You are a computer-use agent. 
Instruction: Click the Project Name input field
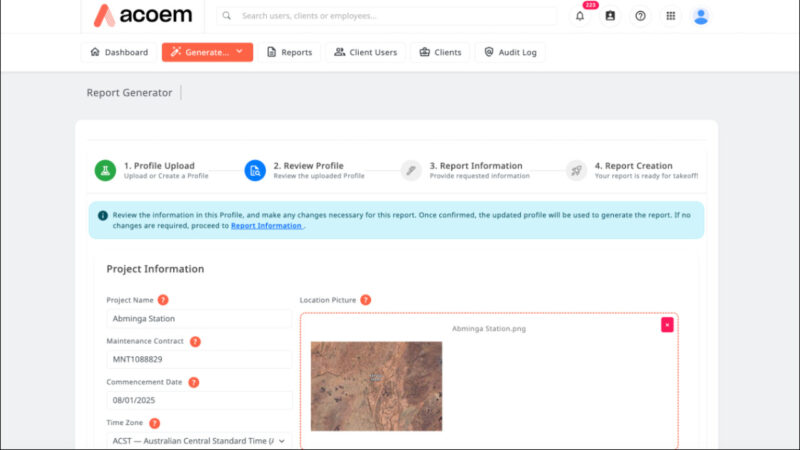click(198, 318)
